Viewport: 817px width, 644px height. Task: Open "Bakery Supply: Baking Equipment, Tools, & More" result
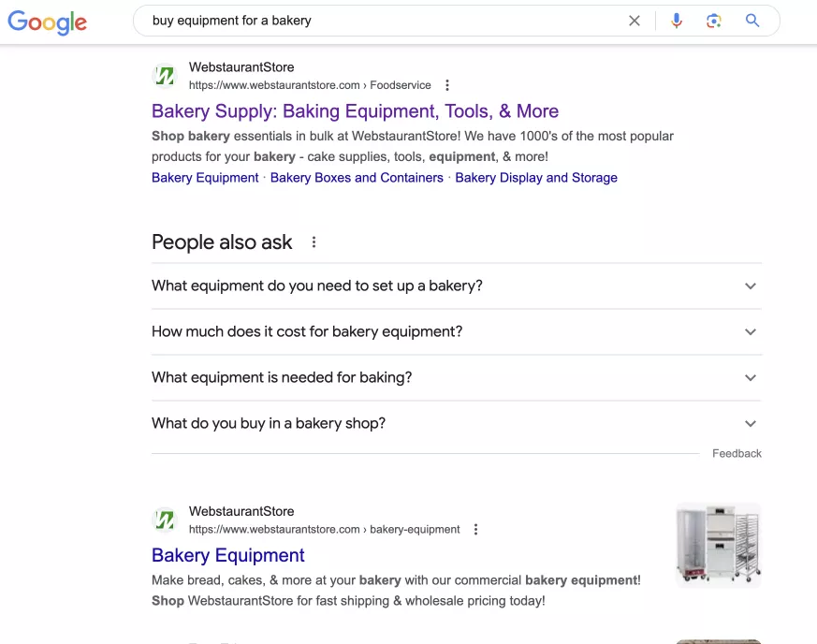[355, 111]
